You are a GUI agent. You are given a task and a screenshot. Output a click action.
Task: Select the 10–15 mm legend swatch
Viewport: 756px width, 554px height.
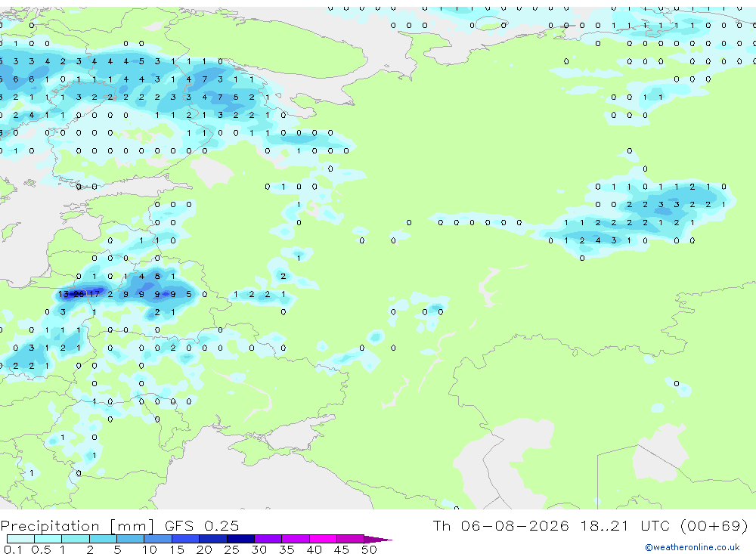point(158,539)
